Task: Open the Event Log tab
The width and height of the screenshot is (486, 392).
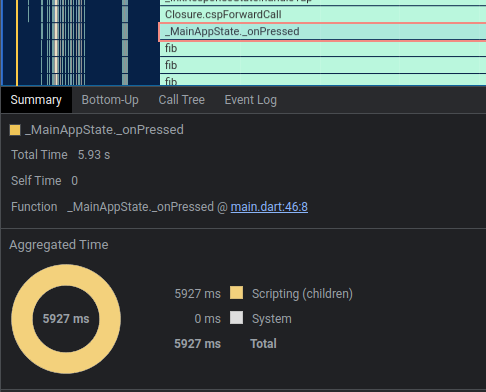Action: 251,100
